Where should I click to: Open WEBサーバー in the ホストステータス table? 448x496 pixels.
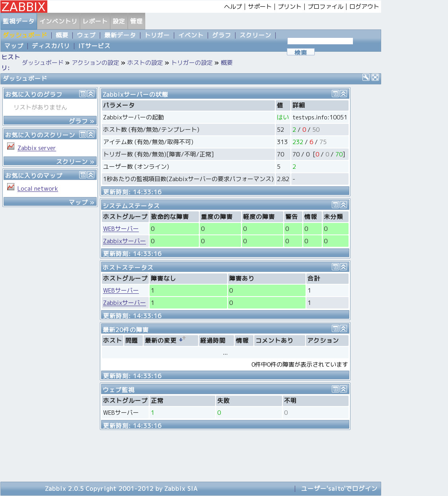coord(121,291)
